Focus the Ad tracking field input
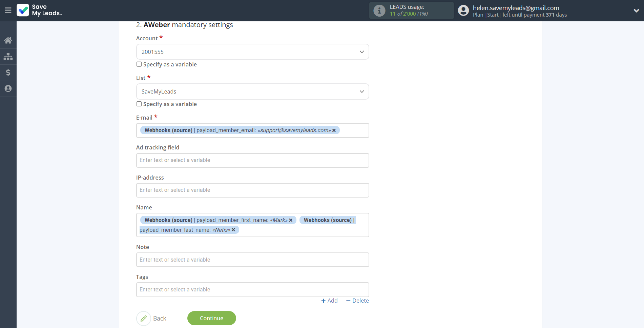 point(253,160)
